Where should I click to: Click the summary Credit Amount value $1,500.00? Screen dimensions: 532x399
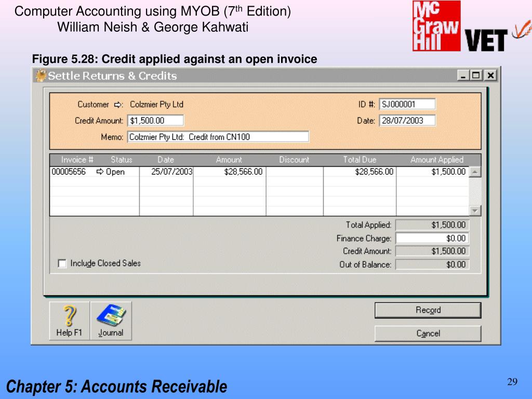tap(432, 251)
